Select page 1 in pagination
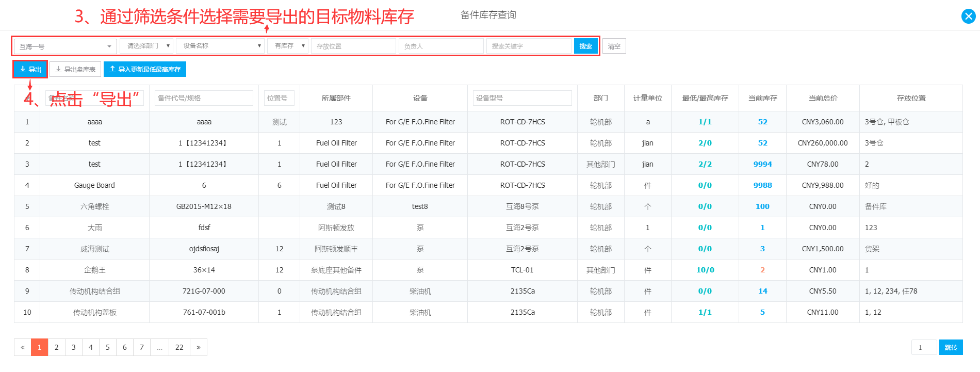The width and height of the screenshot is (980, 372). (40, 347)
